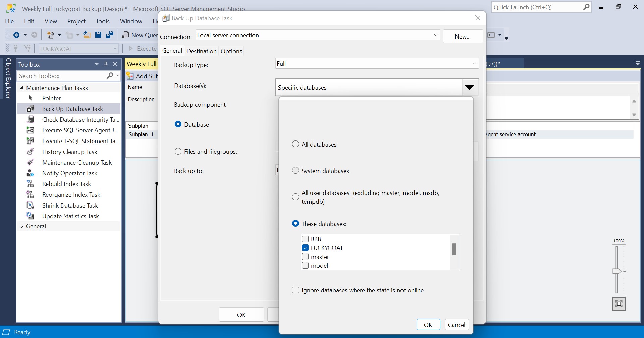Select the Back Up Database Task icon in Toolbox
Viewport: 644px width, 338px height.
(31, 109)
